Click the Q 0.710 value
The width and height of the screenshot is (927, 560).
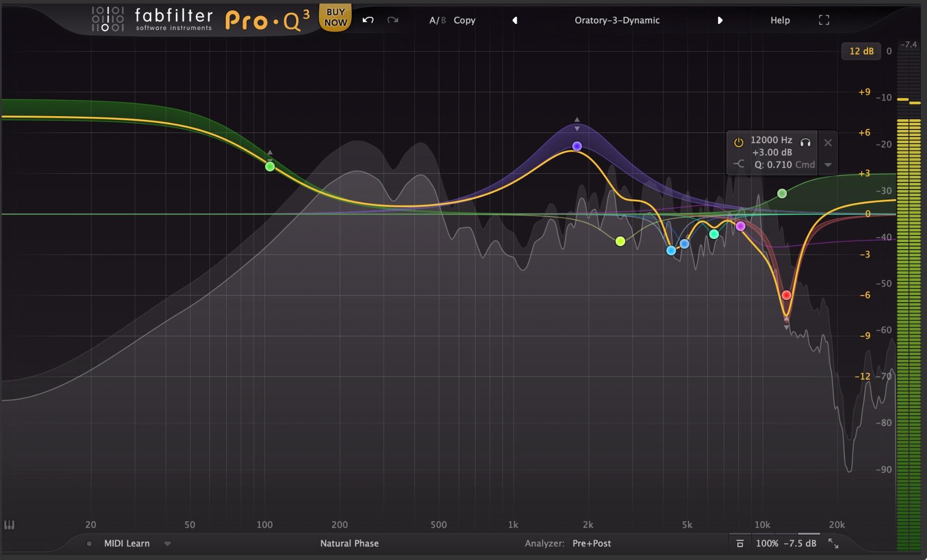[x=773, y=165]
